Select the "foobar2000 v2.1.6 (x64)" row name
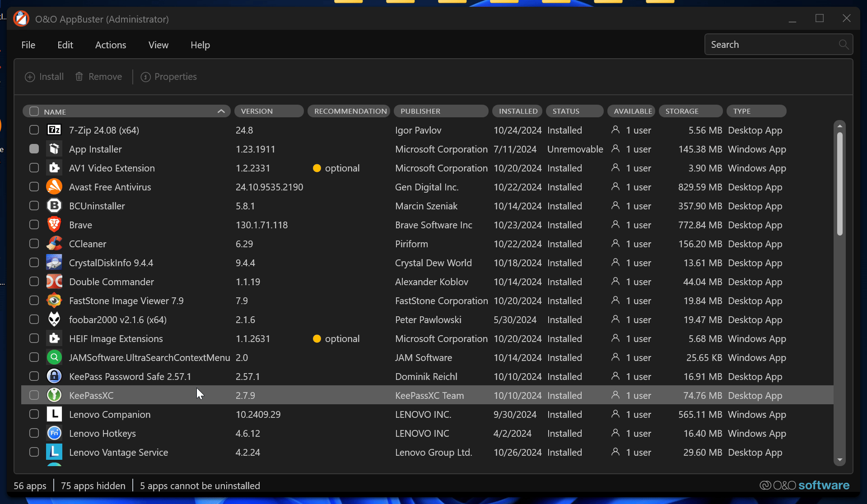Viewport: 867px width, 504px height. pyautogui.click(x=118, y=319)
